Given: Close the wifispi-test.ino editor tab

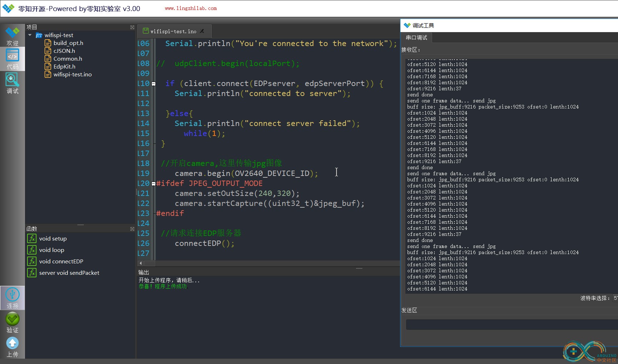Looking at the screenshot, I should tap(202, 31).
